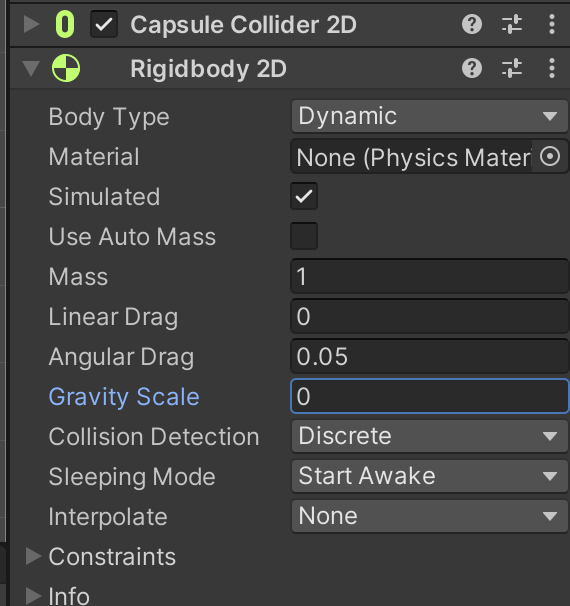Open the Sleeping Mode dropdown
This screenshot has width=570, height=606.
coord(429,476)
